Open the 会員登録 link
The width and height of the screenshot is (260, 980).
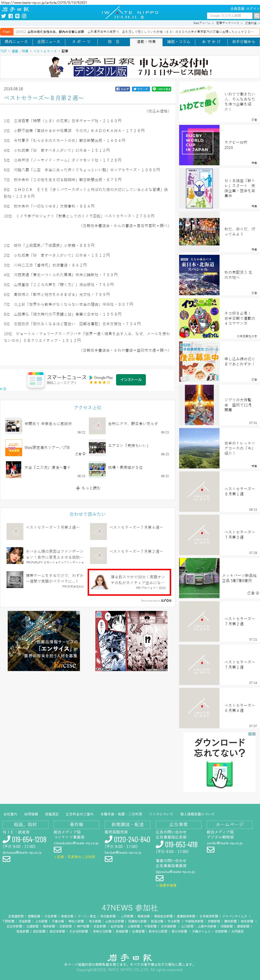pyautogui.click(x=237, y=8)
